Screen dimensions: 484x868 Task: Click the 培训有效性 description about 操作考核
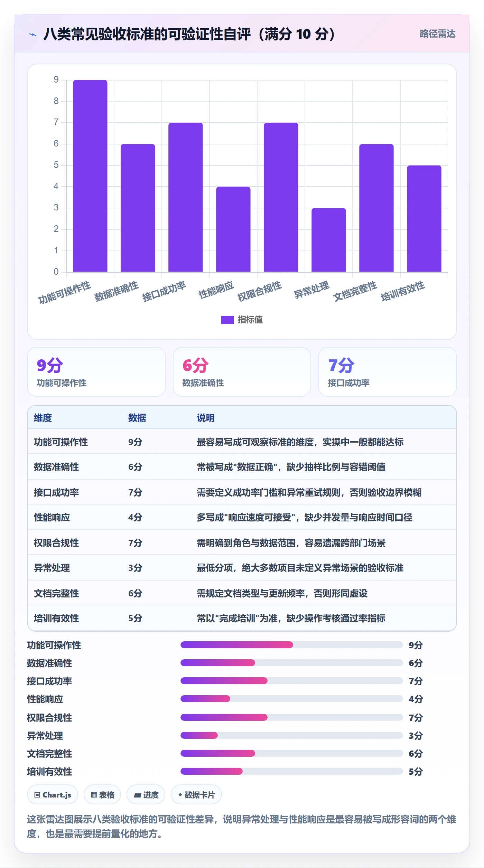tap(291, 618)
